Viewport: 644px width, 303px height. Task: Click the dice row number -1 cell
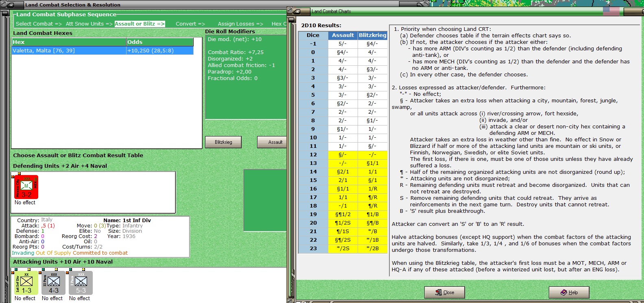(x=313, y=44)
